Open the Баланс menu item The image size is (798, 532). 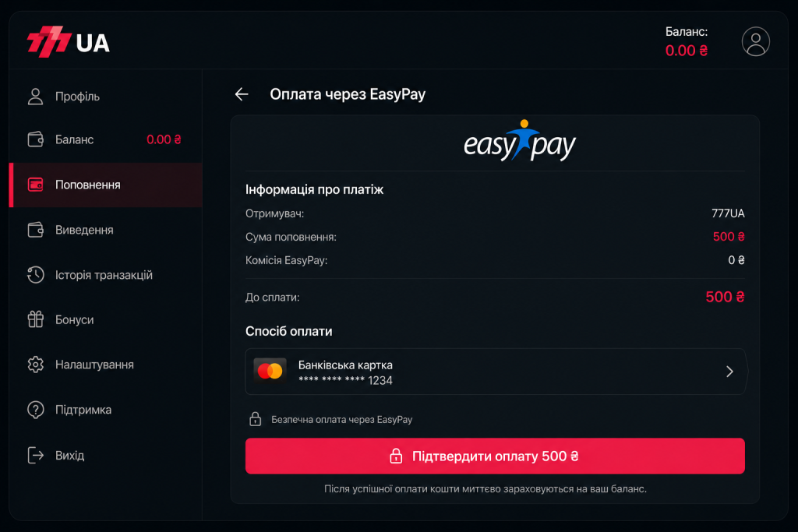tap(106, 139)
